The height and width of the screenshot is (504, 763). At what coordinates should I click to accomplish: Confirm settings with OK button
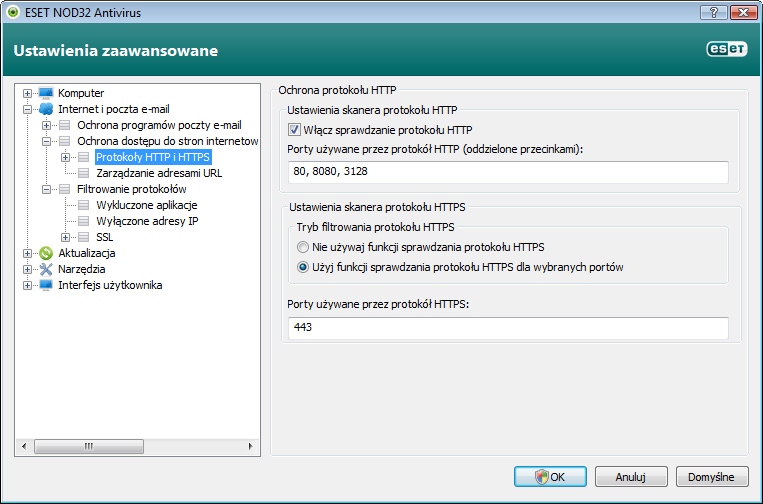[550, 477]
